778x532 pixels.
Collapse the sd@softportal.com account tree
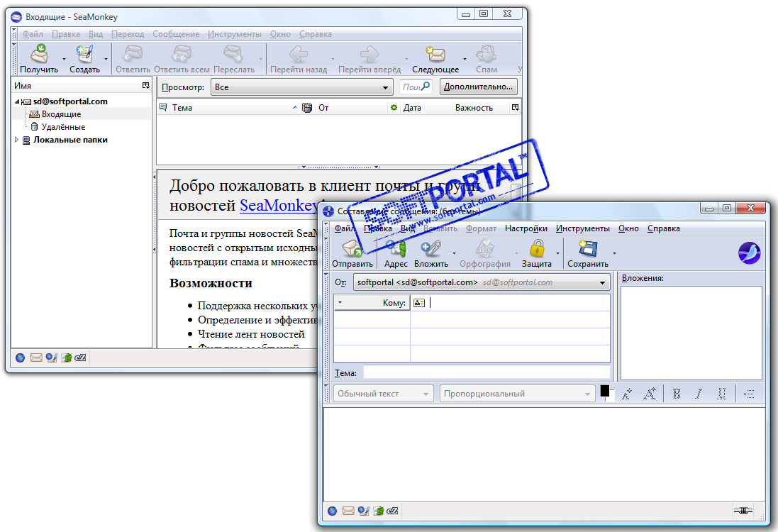[17, 101]
